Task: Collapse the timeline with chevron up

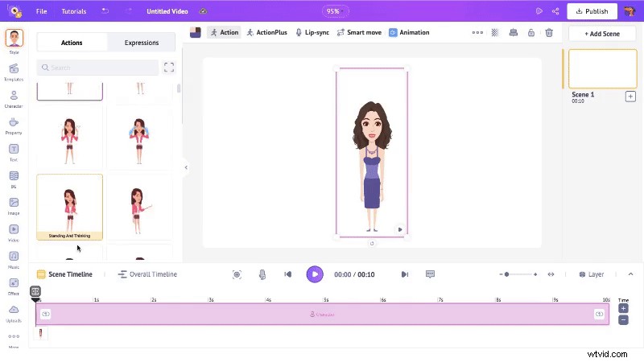Action: tap(630, 274)
